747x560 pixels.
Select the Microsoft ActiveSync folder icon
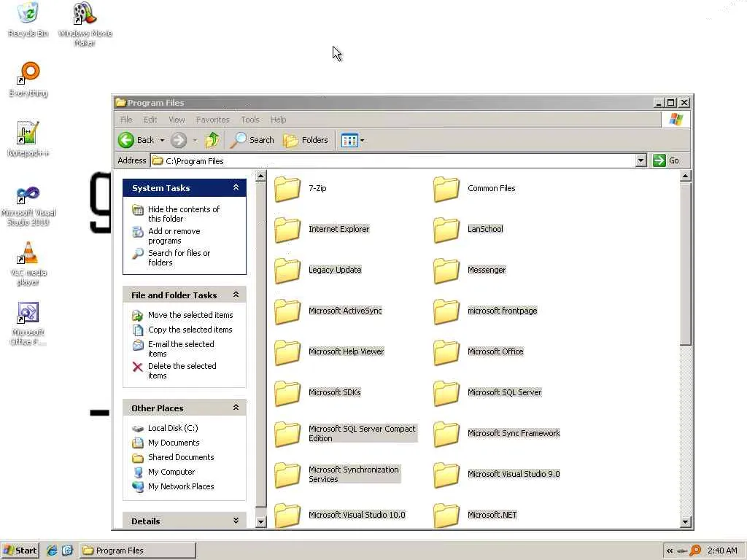click(x=287, y=311)
